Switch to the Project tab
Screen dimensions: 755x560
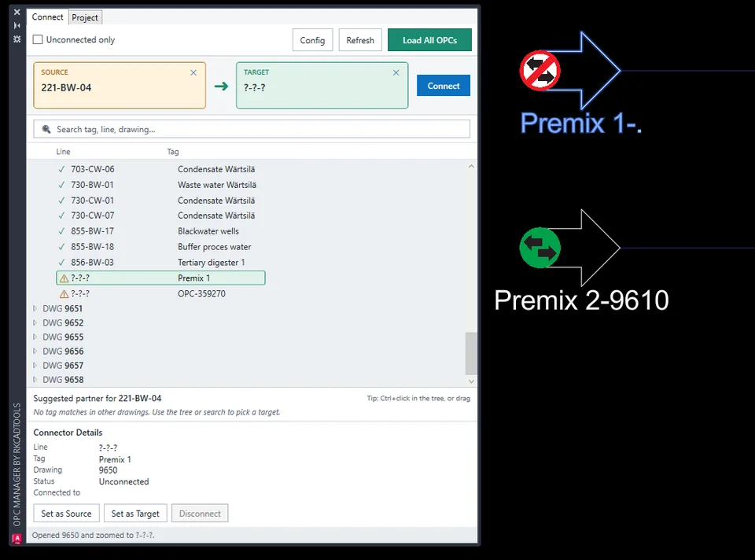coord(85,17)
